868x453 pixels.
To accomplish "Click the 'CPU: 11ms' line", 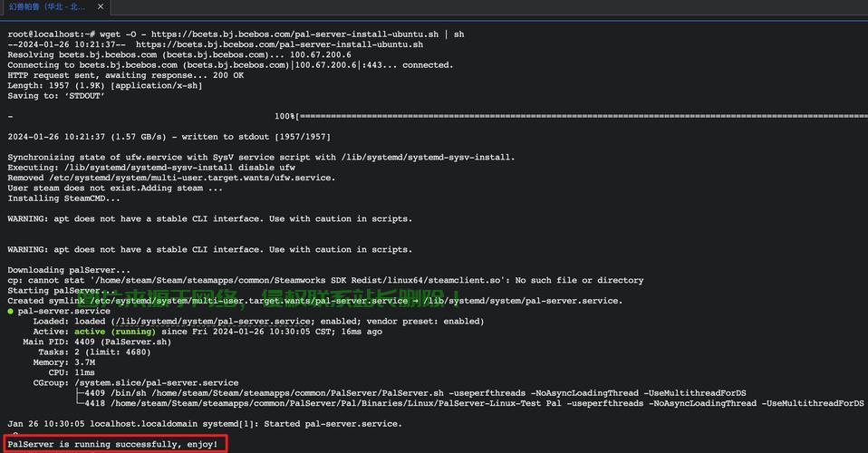I will (x=72, y=372).
